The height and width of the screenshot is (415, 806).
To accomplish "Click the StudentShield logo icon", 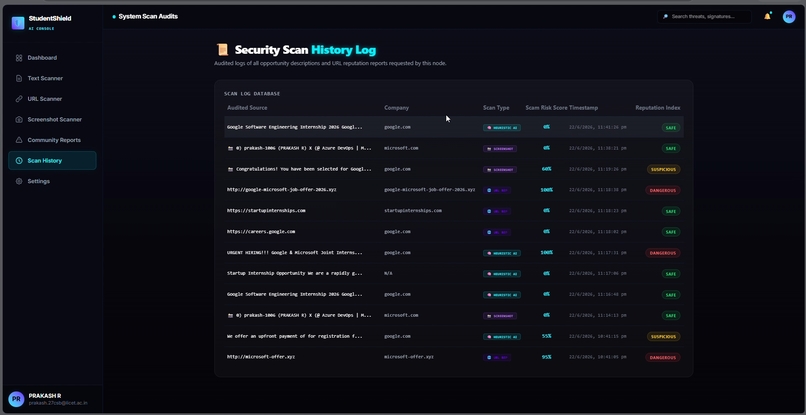I will (18, 23).
